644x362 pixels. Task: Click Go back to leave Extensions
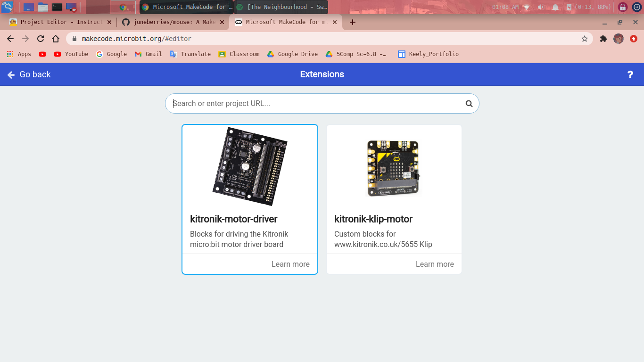click(29, 74)
